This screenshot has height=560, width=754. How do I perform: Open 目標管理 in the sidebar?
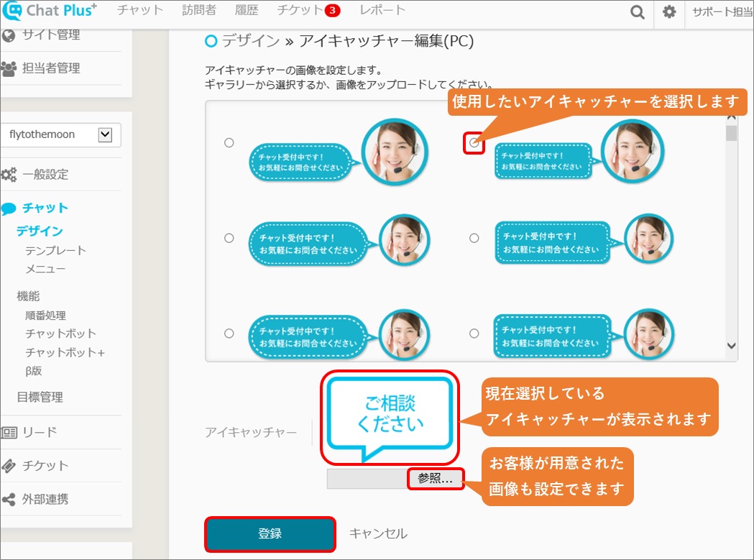[40, 398]
